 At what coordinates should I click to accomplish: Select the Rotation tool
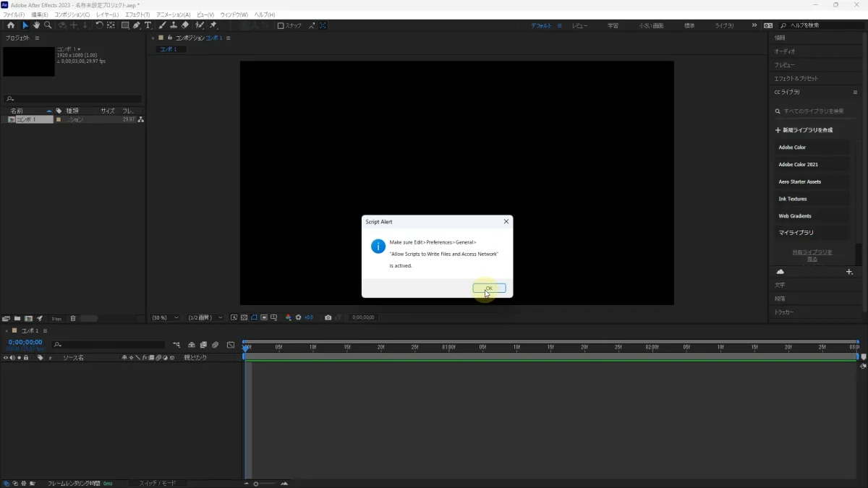tap(99, 25)
